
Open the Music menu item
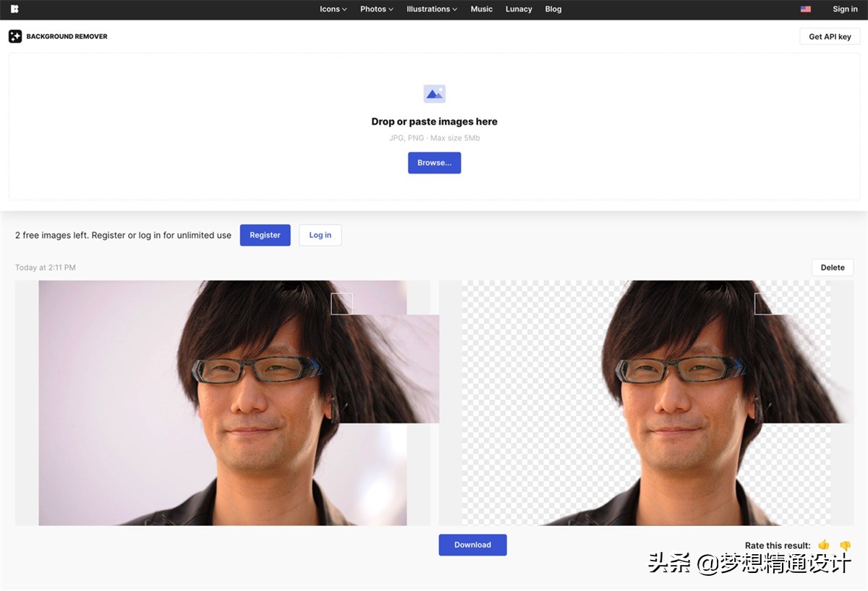482,9
